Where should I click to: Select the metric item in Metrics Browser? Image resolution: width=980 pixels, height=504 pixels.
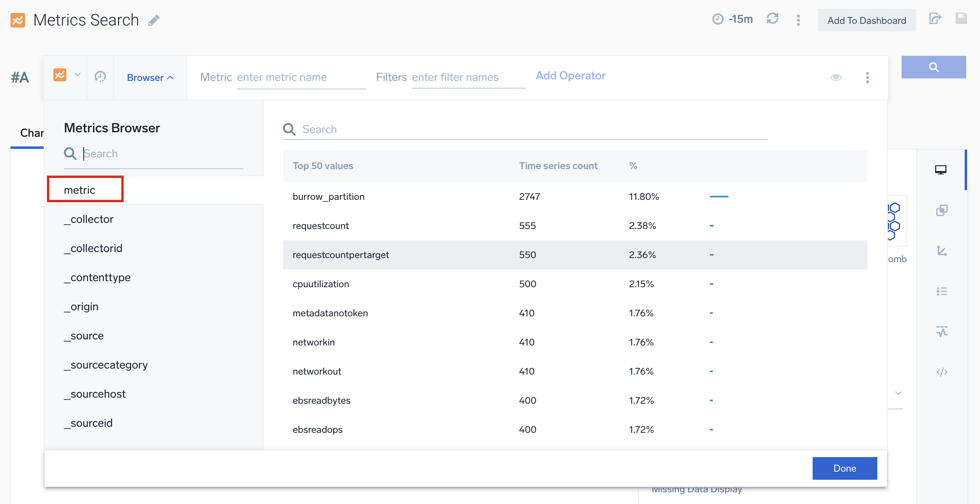pos(80,190)
